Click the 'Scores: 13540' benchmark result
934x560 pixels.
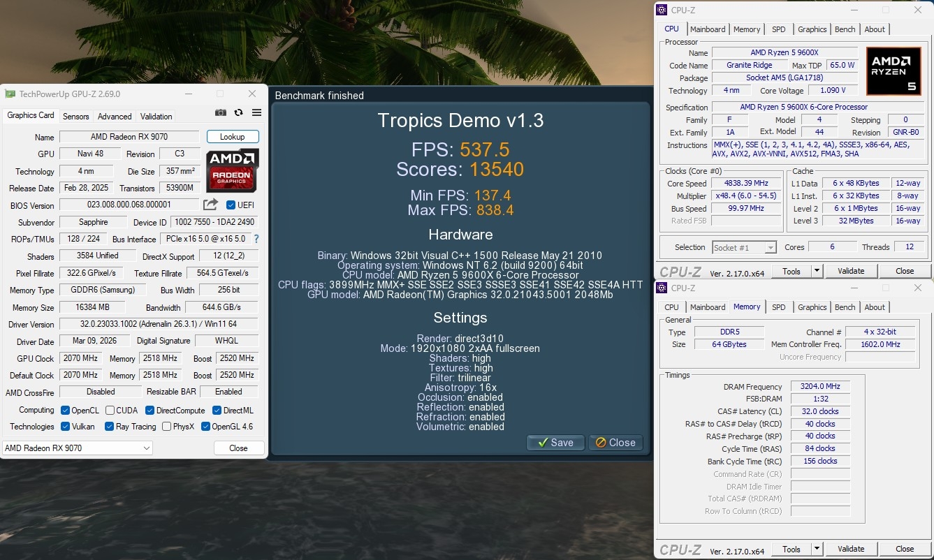point(460,169)
